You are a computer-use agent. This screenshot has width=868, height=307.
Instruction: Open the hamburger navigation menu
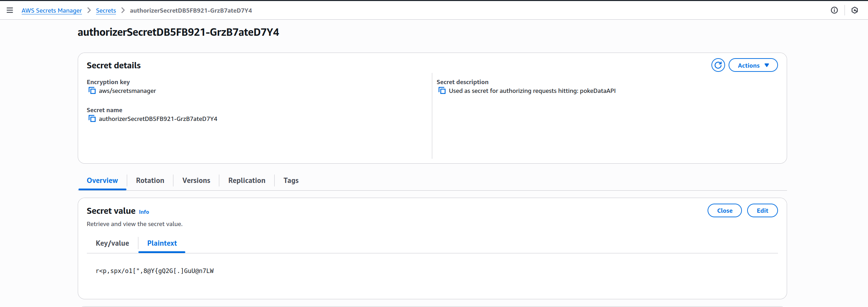[10, 10]
